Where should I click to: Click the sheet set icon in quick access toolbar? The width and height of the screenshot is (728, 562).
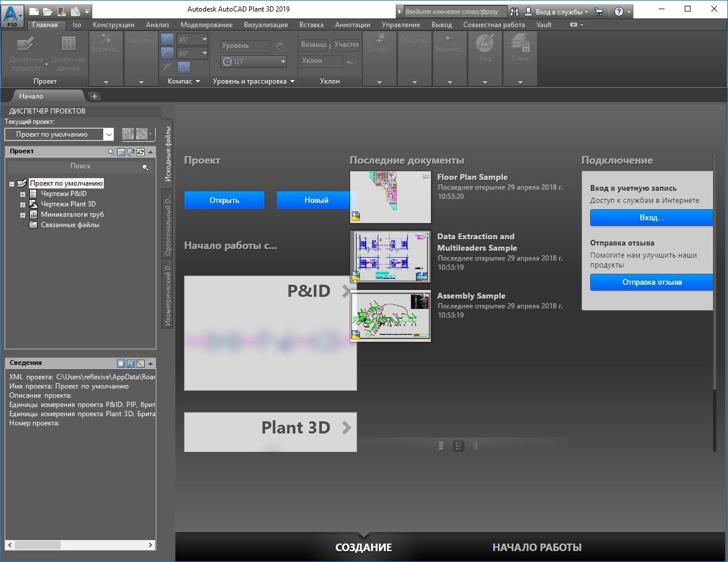(75, 11)
